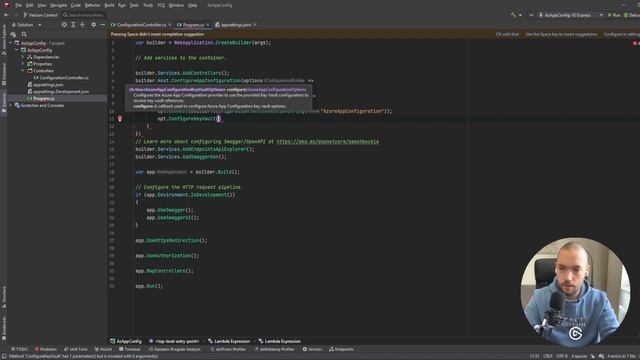Image resolution: width=640 pixels, height=360 pixels.
Task: Click the red quick-fix lightbulb in gutter
Action: (x=120, y=119)
